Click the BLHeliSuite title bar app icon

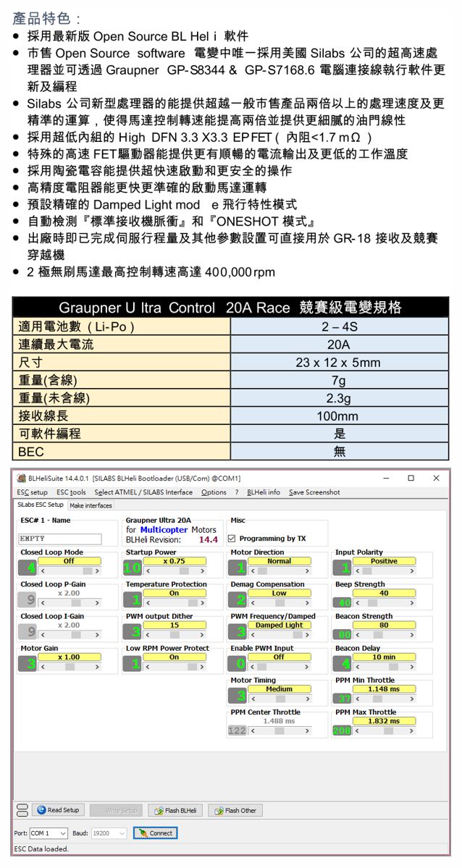21,478
